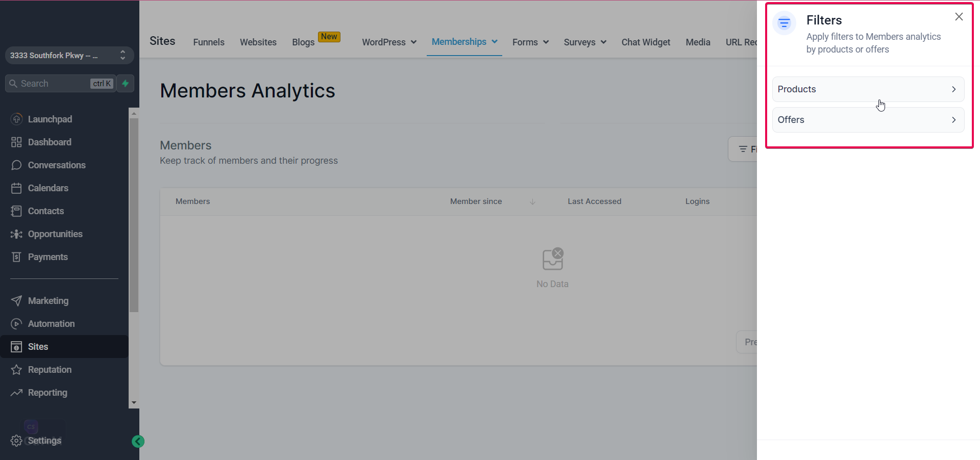
Task: Click the Calendars icon in sidebar
Action: pyautogui.click(x=16, y=188)
